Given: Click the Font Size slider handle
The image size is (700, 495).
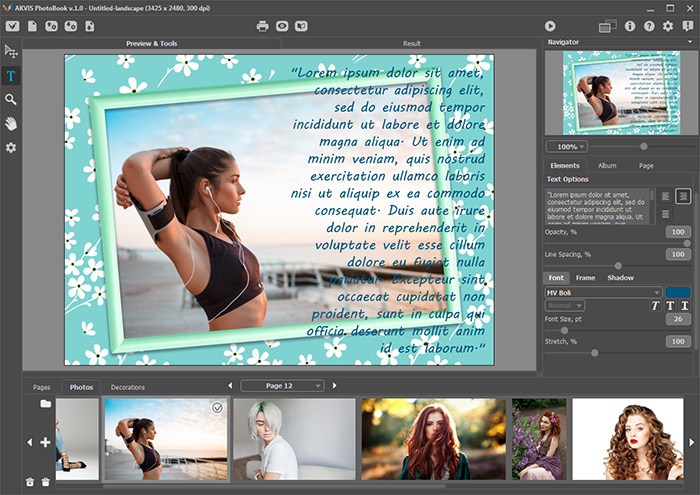Looking at the screenshot, I should (x=564, y=330).
